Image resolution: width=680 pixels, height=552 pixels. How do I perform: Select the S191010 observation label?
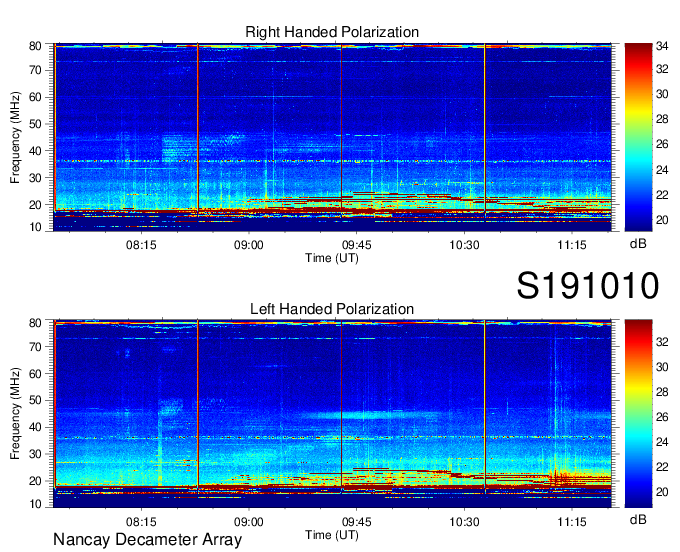588,285
